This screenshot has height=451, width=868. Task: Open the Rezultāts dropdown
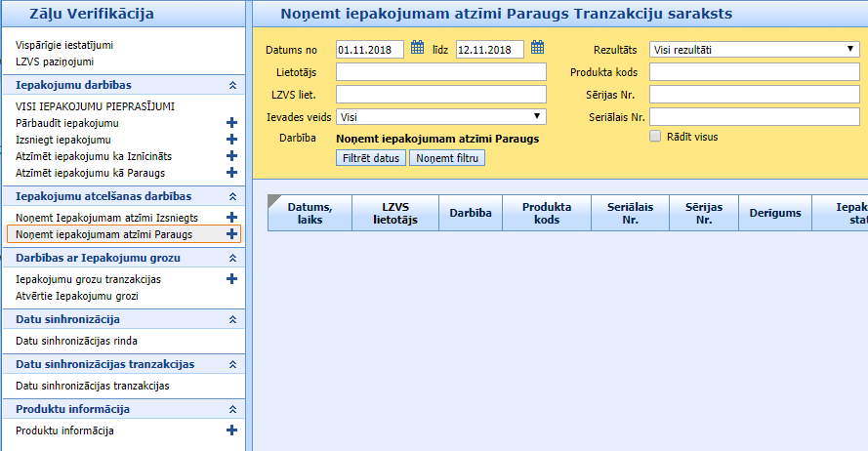[754, 49]
